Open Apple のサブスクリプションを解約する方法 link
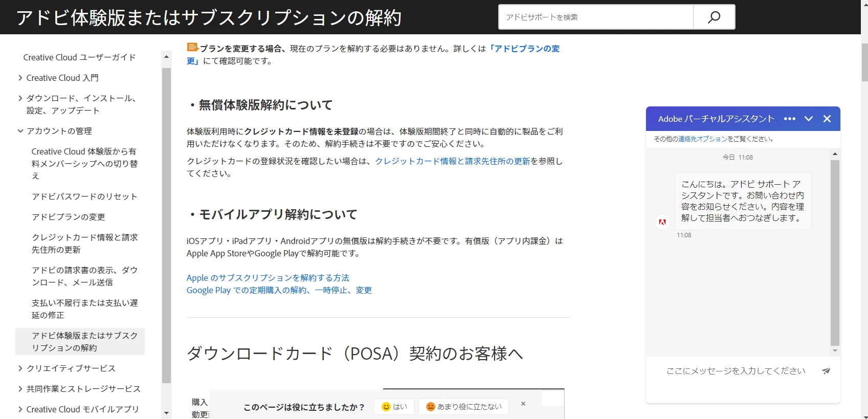 (268, 278)
